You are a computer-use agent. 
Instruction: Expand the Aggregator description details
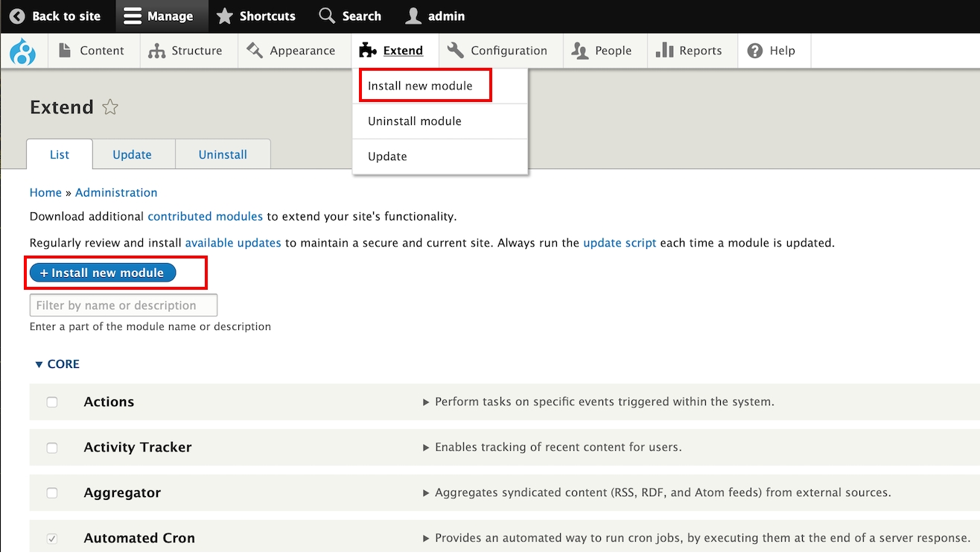[x=657, y=492]
